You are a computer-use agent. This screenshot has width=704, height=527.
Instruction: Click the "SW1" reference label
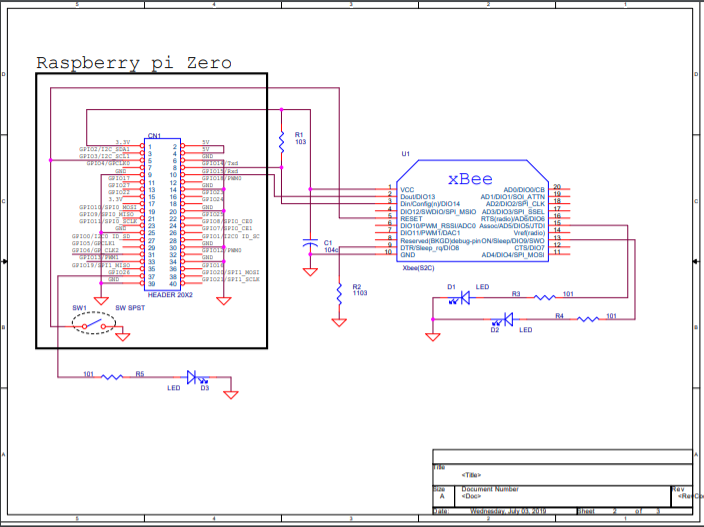click(x=79, y=308)
